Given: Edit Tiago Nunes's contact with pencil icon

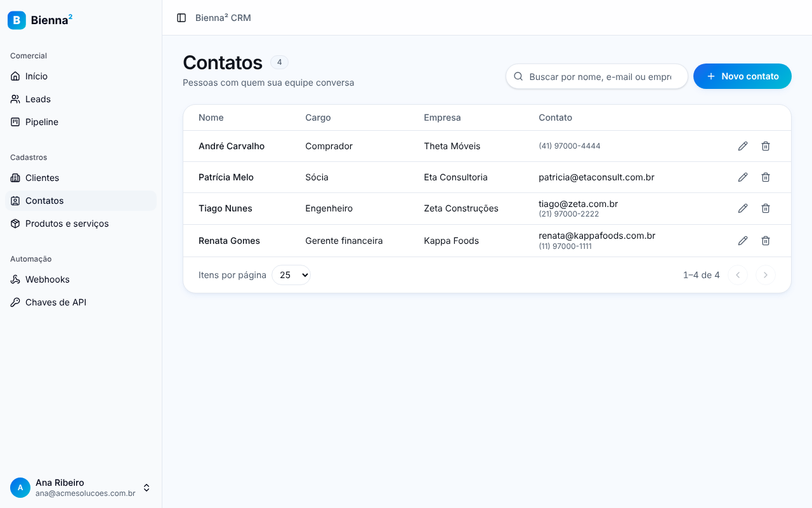Looking at the screenshot, I should coord(743,208).
